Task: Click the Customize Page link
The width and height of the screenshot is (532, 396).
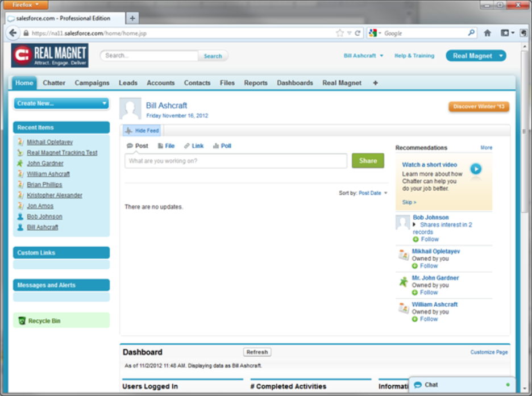Action: click(x=489, y=352)
